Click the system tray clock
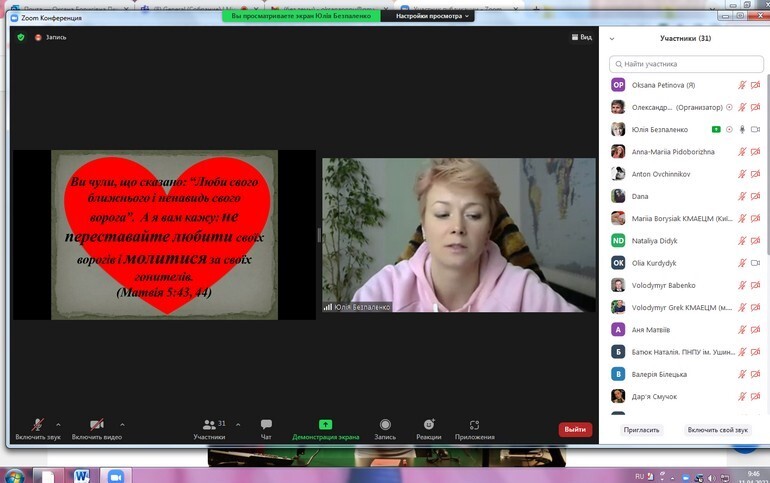 pos(753,477)
